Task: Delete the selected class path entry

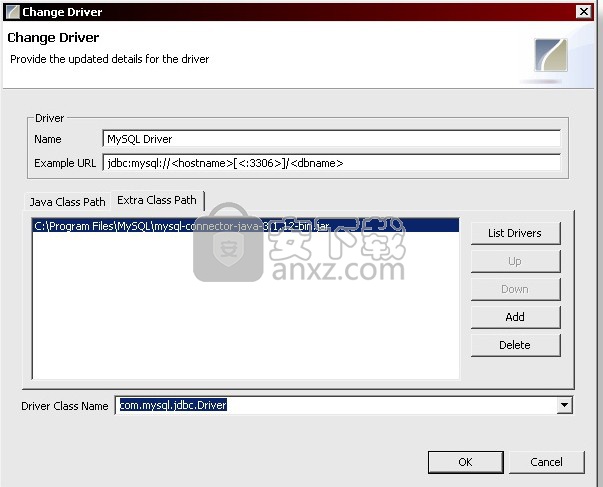Action: (x=515, y=345)
